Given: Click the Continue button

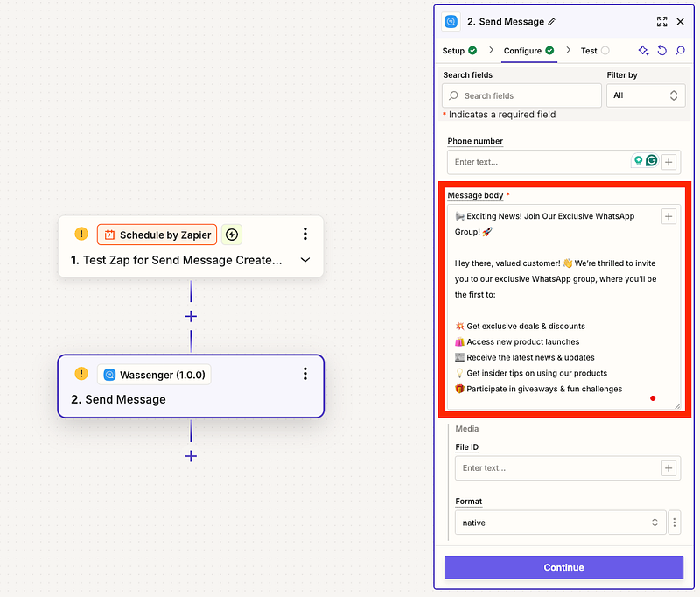Looking at the screenshot, I should pyautogui.click(x=563, y=567).
